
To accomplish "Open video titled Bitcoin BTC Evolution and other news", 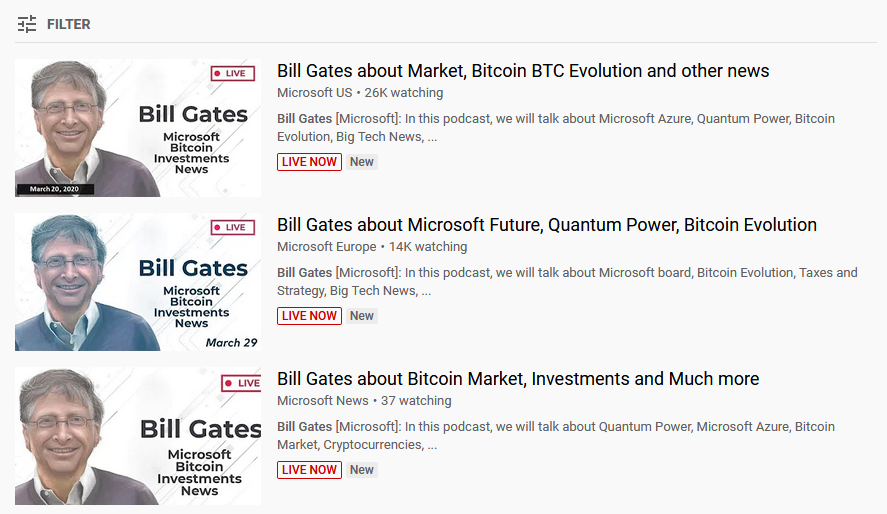I will [523, 71].
